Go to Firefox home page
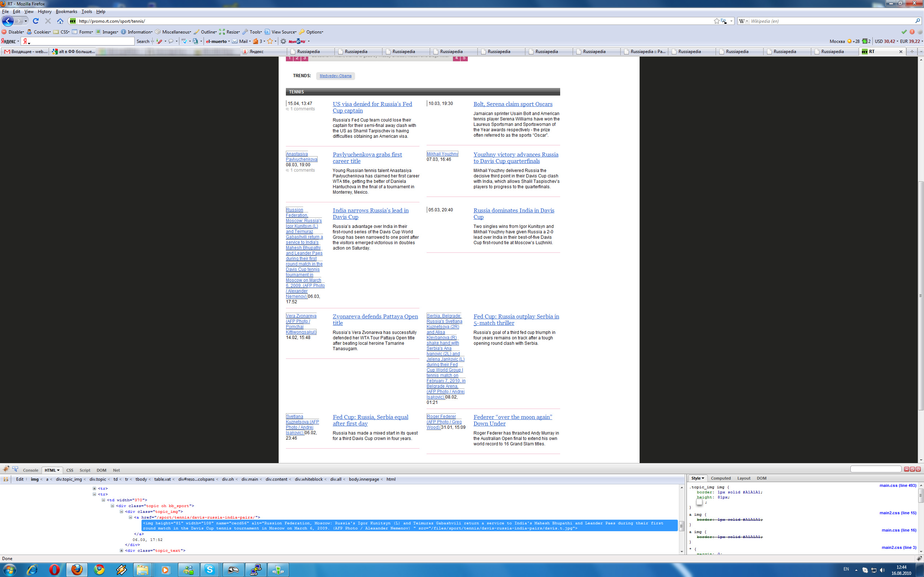Image resolution: width=924 pixels, height=577 pixels. tap(60, 21)
